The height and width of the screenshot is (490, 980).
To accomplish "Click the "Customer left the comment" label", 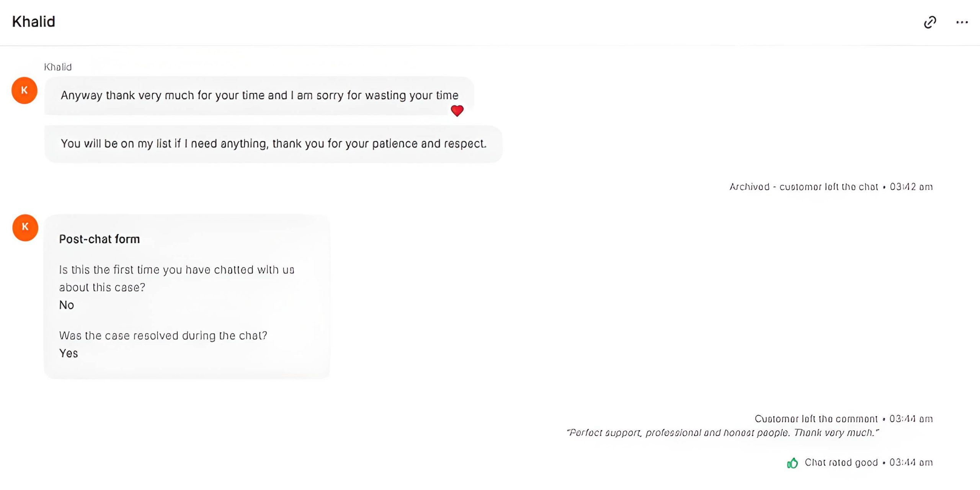I will tap(816, 419).
